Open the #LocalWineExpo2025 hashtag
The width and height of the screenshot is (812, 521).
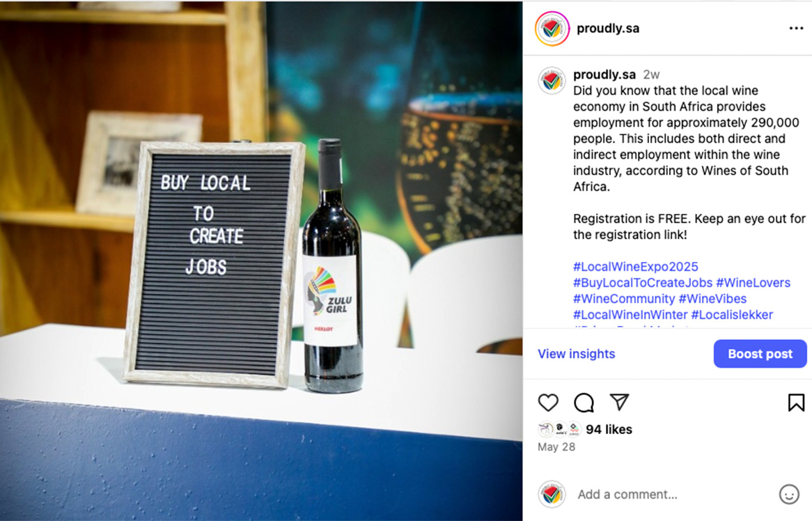coord(635,267)
